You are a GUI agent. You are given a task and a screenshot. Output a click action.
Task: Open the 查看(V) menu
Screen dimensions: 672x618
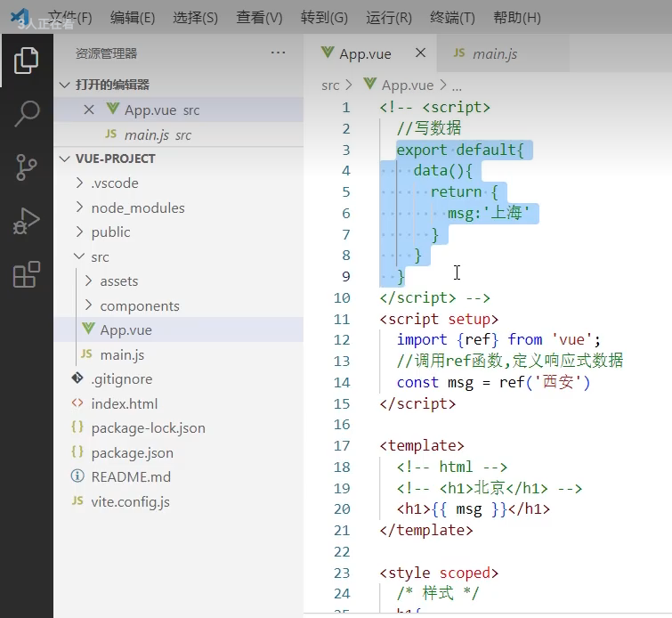point(259,18)
